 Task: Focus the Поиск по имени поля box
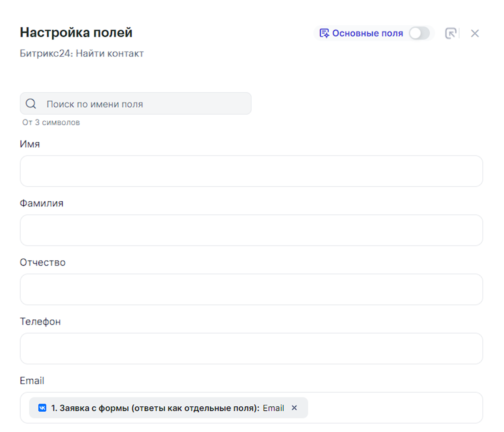click(x=146, y=104)
